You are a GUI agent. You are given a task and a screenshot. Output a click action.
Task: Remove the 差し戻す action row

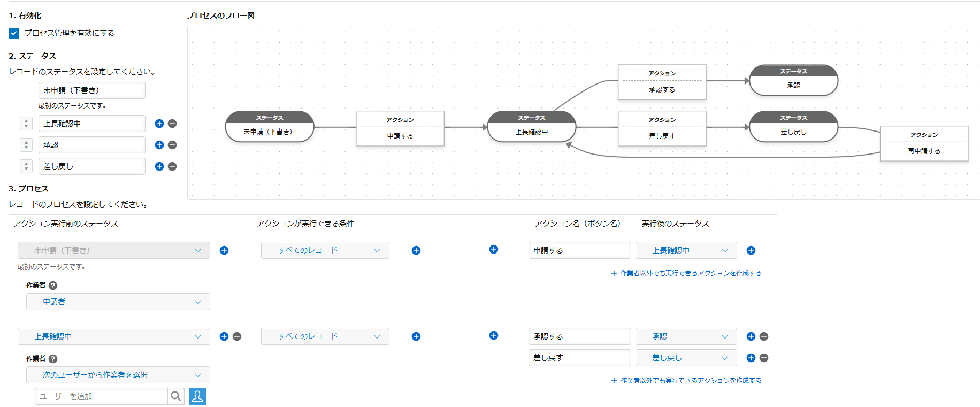[764, 358]
